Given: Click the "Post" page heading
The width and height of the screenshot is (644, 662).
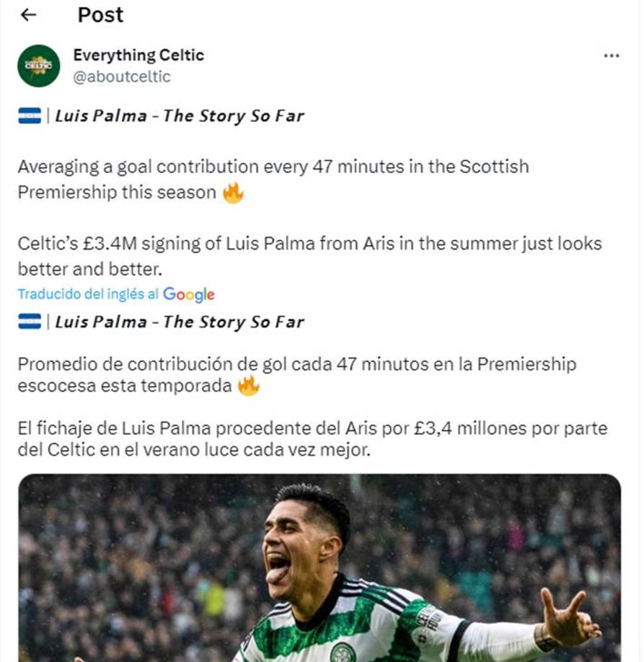Looking at the screenshot, I should point(100,15).
